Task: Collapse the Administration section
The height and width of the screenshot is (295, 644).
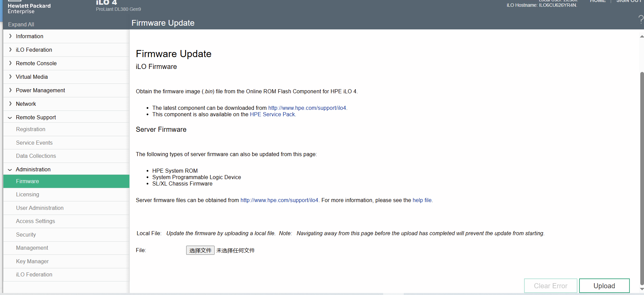Action: pos(10,170)
